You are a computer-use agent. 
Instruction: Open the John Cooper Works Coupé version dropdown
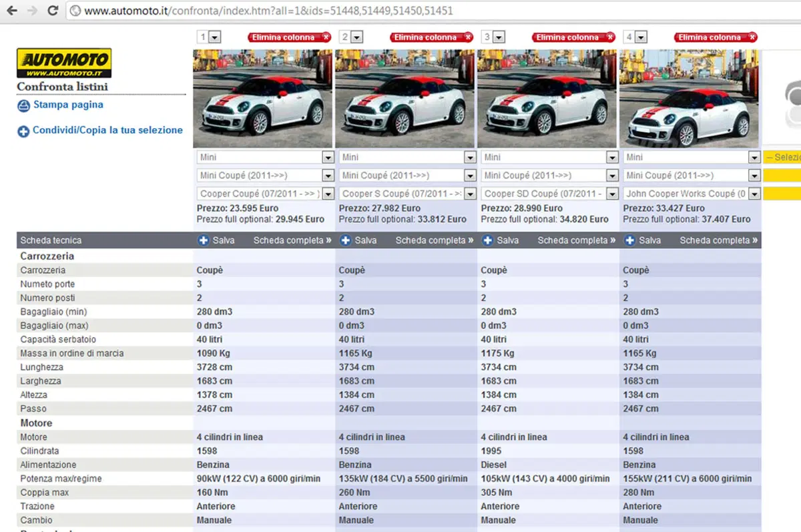(x=692, y=194)
